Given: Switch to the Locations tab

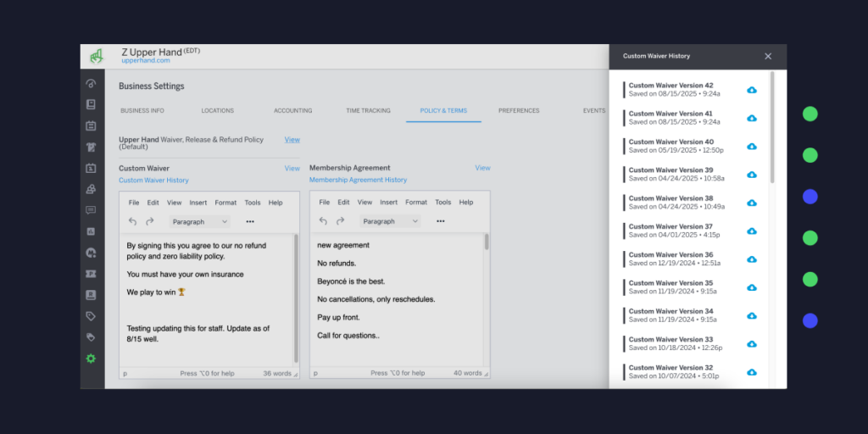Looking at the screenshot, I should click(x=218, y=111).
